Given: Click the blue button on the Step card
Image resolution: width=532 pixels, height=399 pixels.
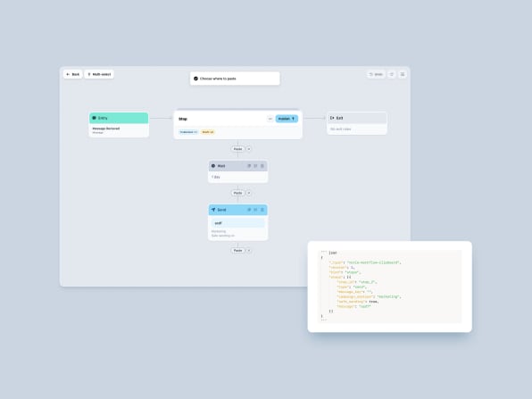Looking at the screenshot, I should coord(287,119).
